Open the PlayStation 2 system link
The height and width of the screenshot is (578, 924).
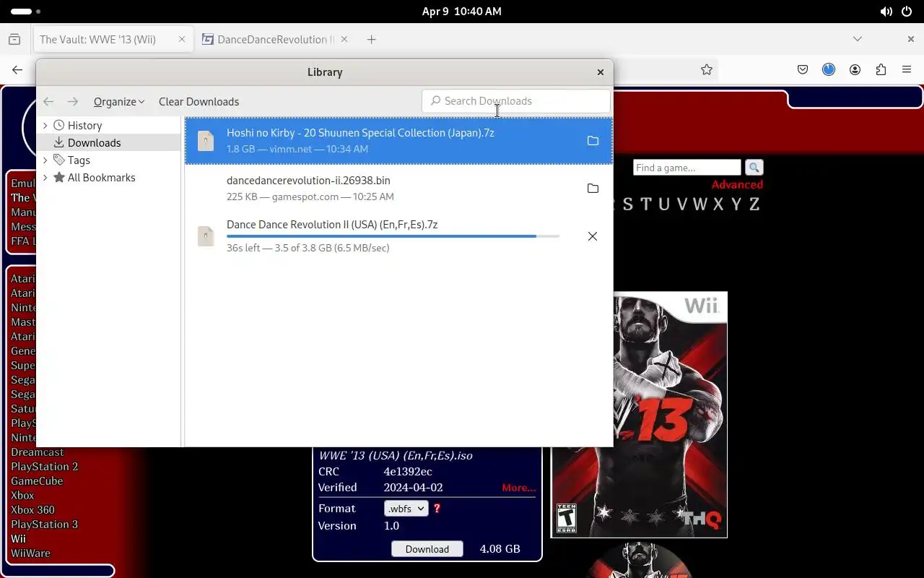click(44, 467)
